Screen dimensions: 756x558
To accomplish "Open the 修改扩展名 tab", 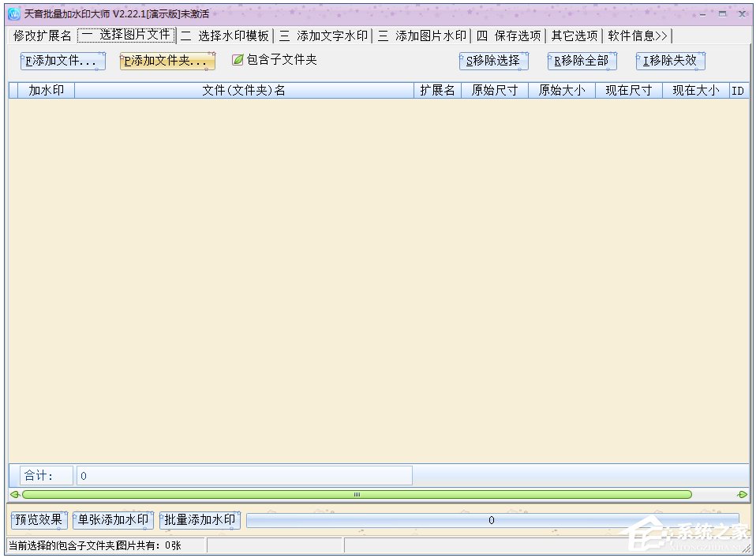I will coord(43,36).
